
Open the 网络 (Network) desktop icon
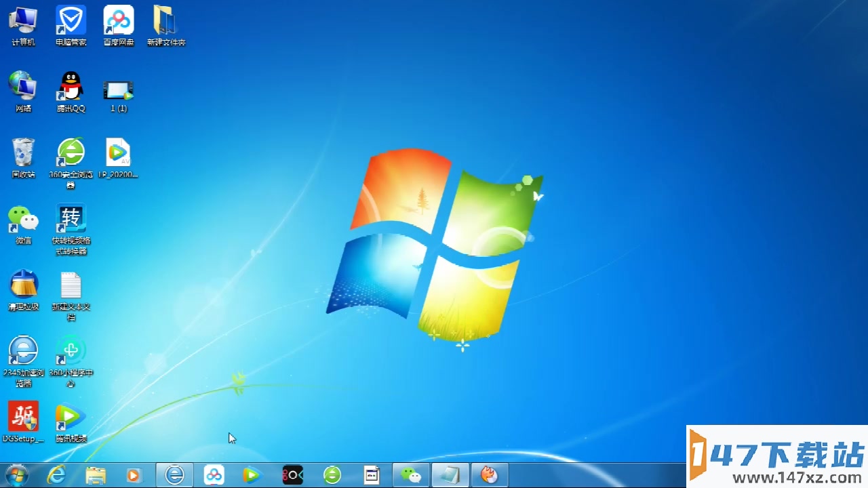click(x=23, y=91)
